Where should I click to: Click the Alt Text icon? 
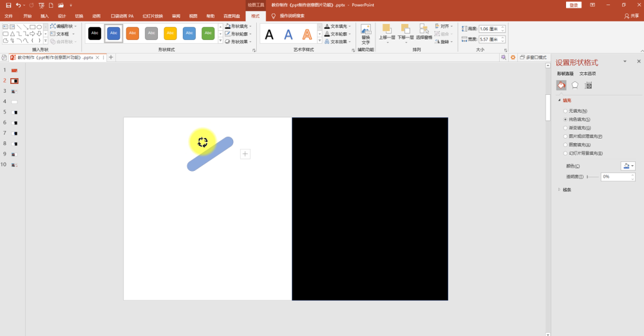tap(366, 34)
